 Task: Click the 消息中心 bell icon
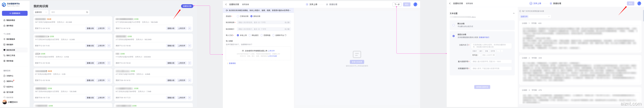[x=4, y=81]
